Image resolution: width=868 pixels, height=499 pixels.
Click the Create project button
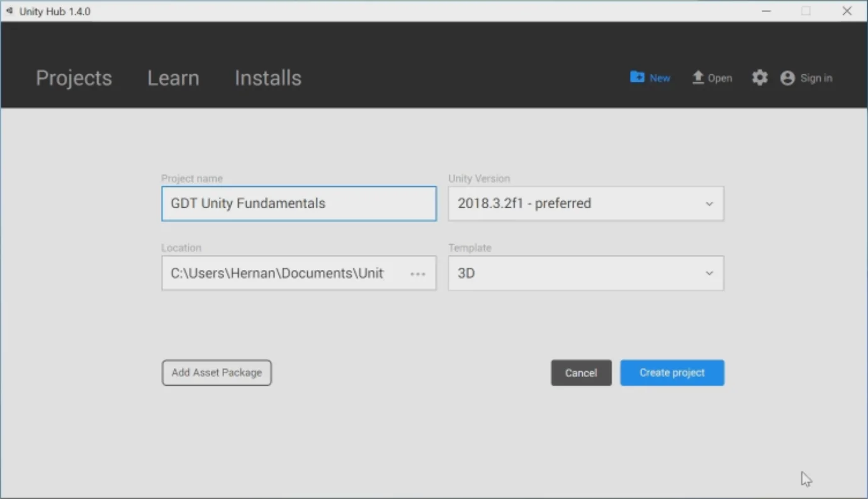coord(672,373)
